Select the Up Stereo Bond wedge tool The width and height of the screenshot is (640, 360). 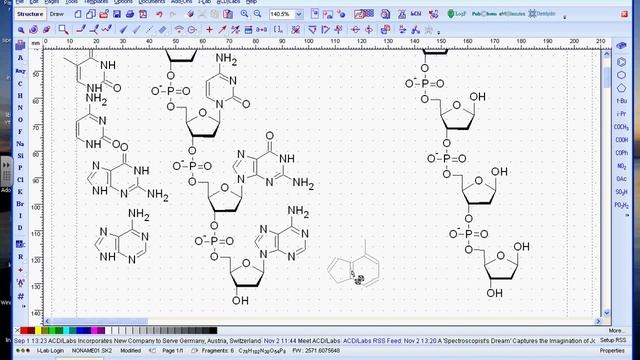[x=124, y=29]
